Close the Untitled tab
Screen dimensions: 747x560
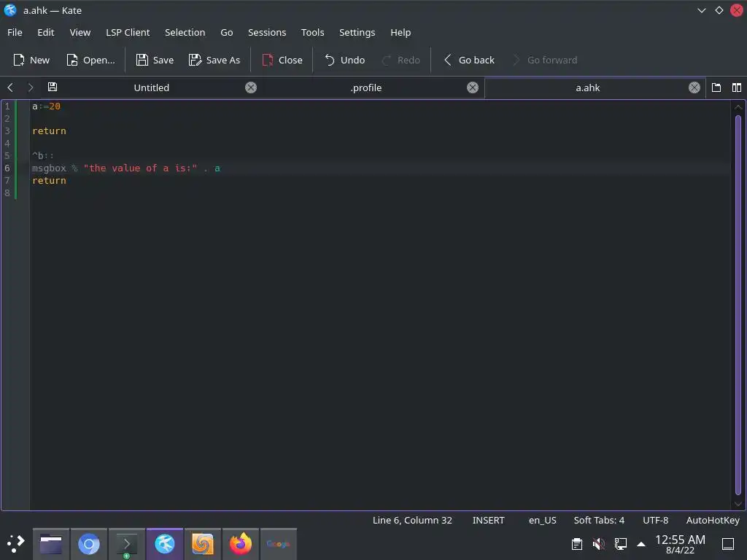tap(251, 87)
